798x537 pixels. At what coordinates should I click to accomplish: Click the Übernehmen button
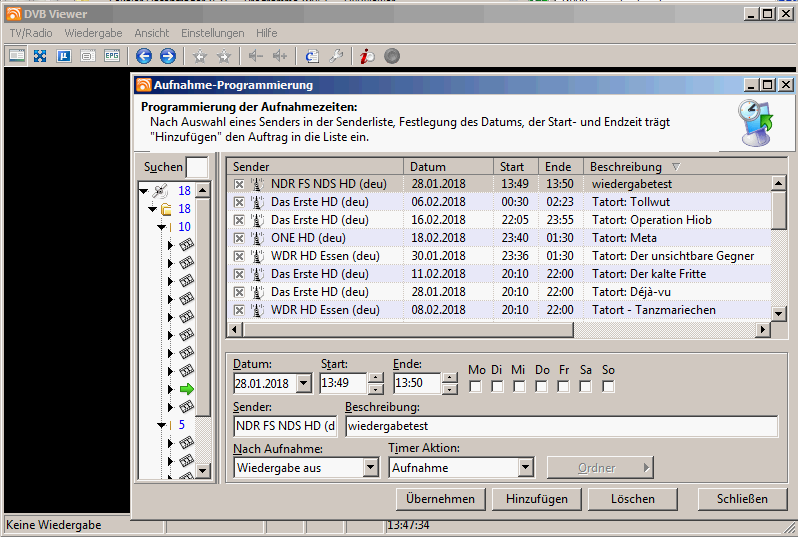point(441,499)
